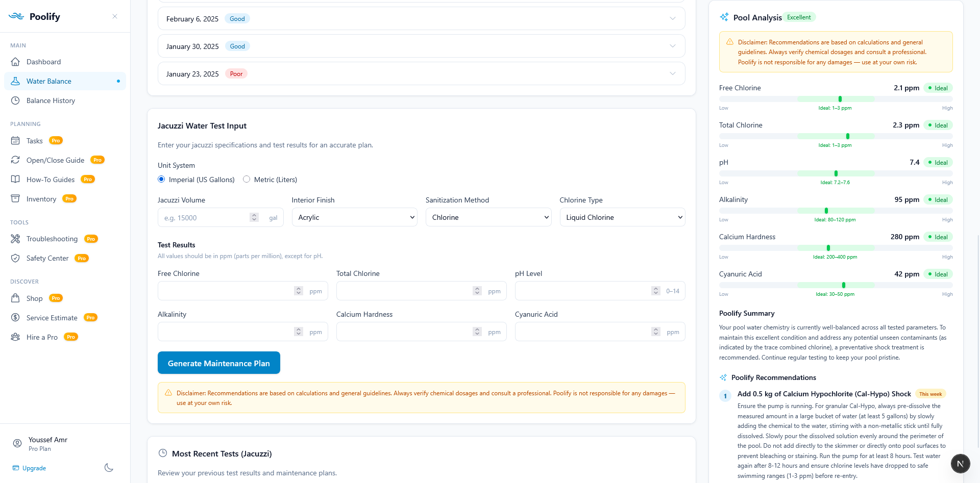The width and height of the screenshot is (980, 483).
Task: Open Balance History from the sidebar
Action: tap(65, 100)
